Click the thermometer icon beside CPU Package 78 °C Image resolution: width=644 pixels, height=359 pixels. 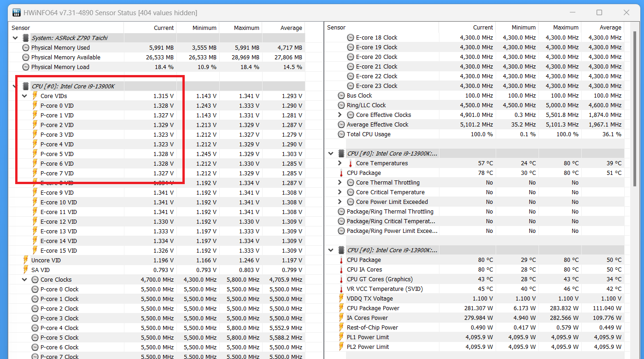pyautogui.click(x=341, y=173)
